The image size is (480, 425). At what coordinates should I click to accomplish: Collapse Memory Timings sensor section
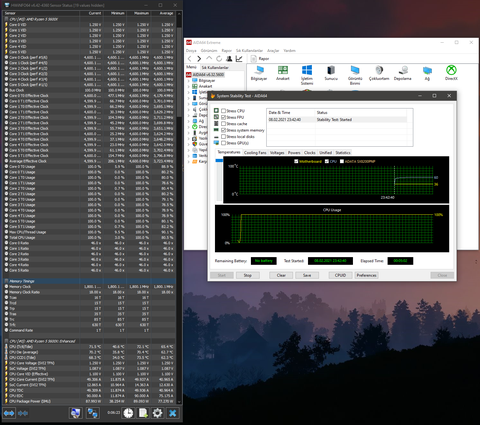click(6, 281)
